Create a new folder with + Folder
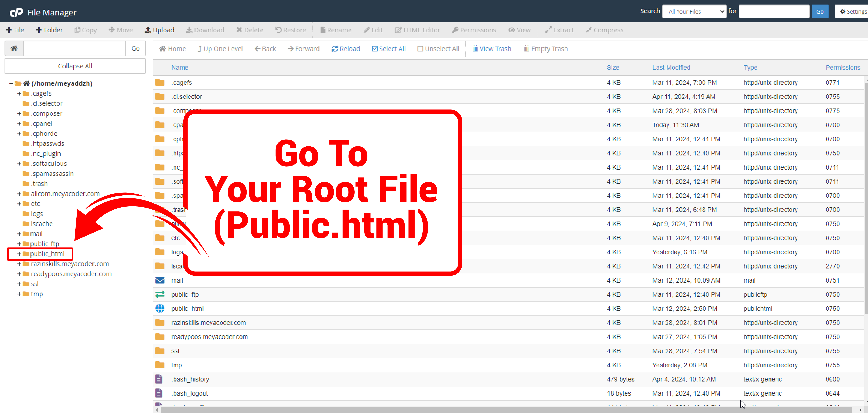868x413 pixels. coord(49,30)
